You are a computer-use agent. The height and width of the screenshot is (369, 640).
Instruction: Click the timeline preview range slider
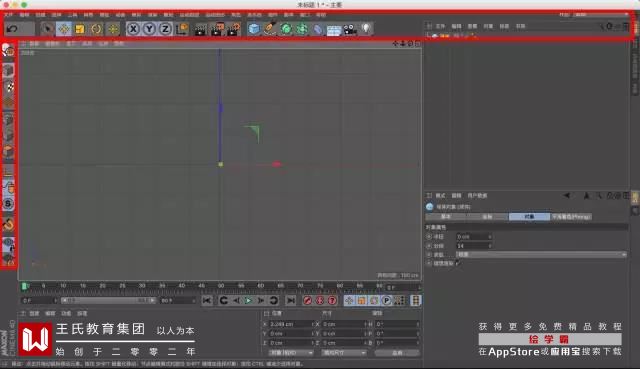click(x=108, y=300)
